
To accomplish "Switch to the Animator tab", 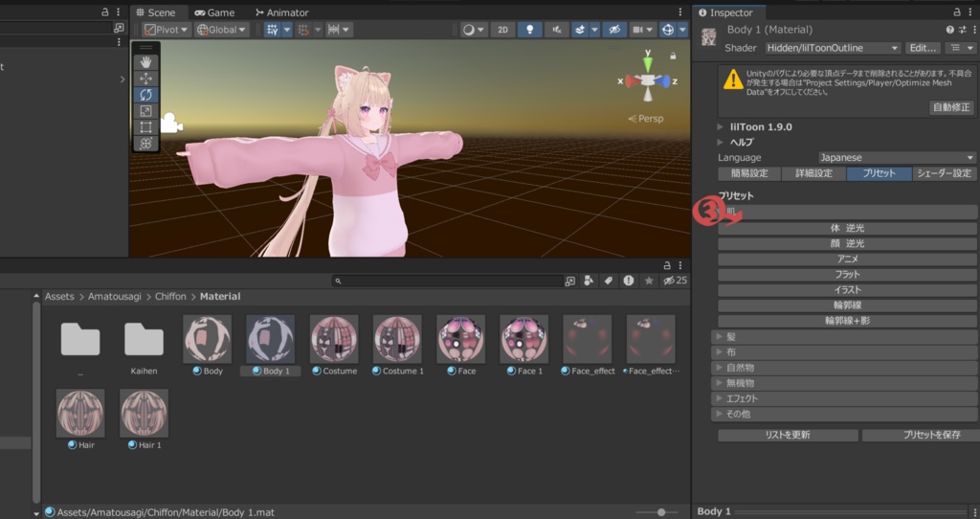I will tap(282, 12).
